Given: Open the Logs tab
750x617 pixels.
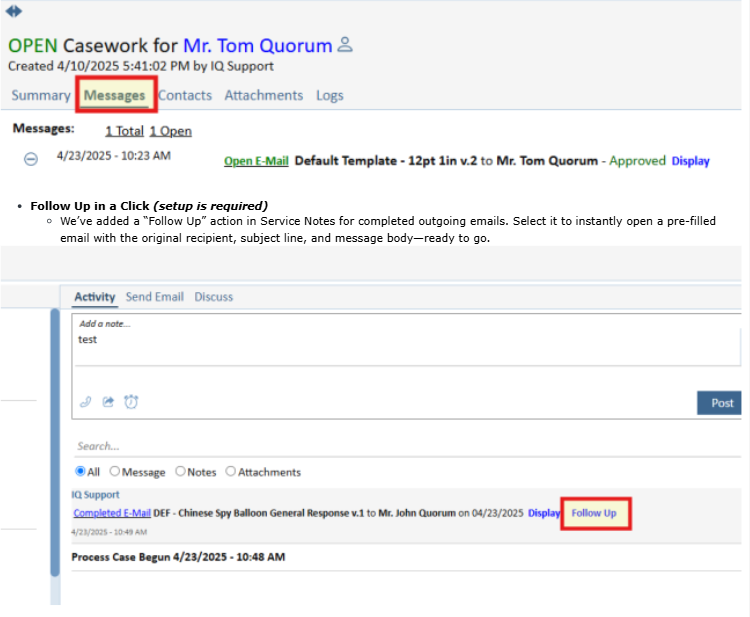Looking at the screenshot, I should pyautogui.click(x=330, y=95).
